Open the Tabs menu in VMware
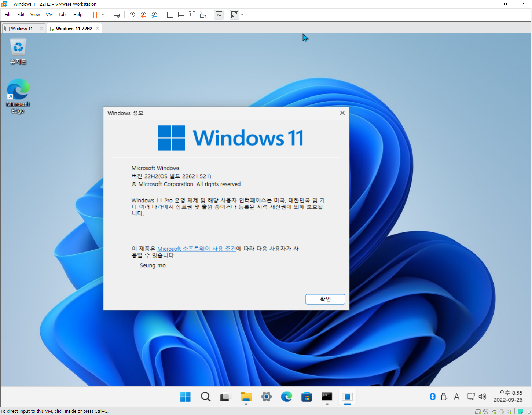Screen dimensions: 532x415 (63, 15)
